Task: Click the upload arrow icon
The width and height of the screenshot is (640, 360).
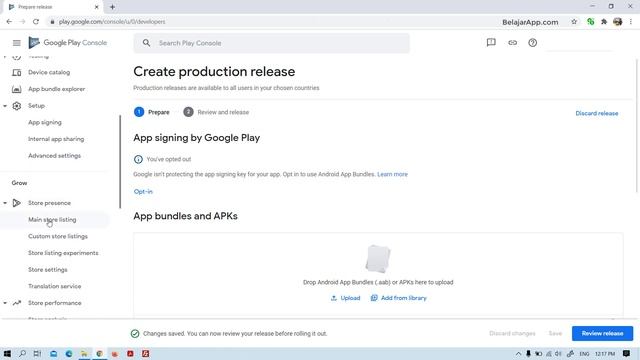Action: (333, 298)
